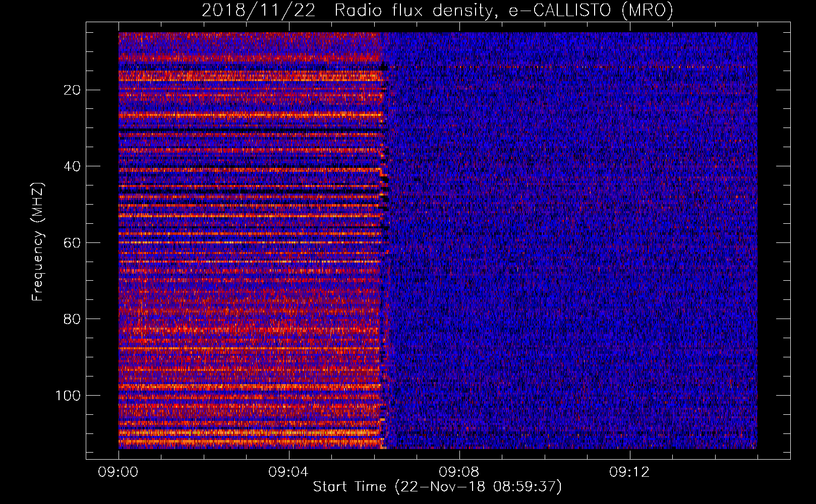Viewport: 816px width, 504px height.
Task: Click the "80" frequency tick label
Action: (x=73, y=319)
